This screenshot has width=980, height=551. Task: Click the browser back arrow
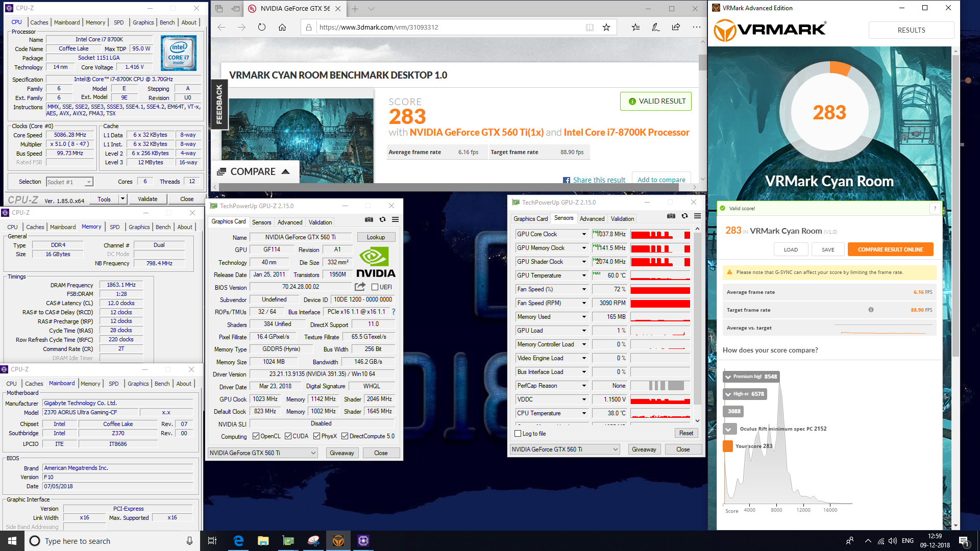click(x=222, y=28)
